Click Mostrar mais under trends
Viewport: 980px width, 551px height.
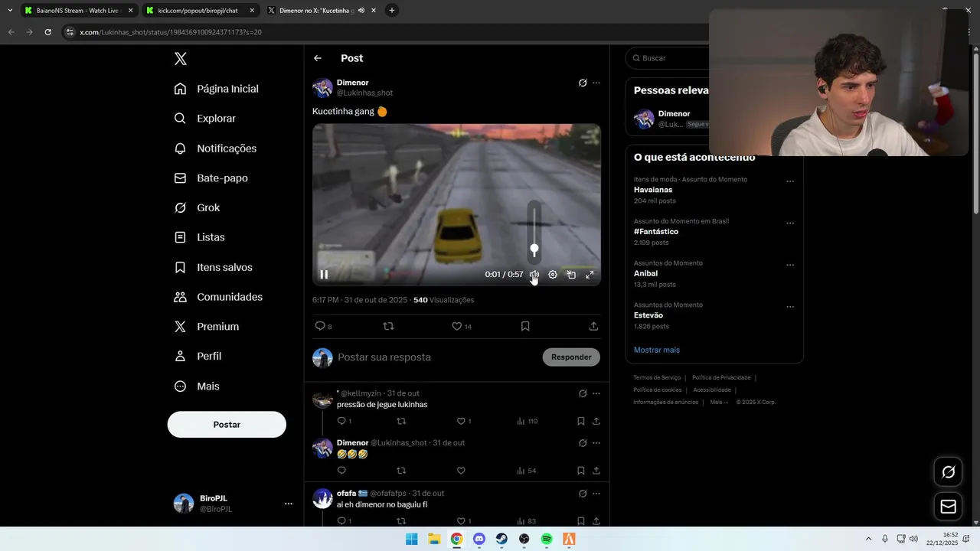657,350
